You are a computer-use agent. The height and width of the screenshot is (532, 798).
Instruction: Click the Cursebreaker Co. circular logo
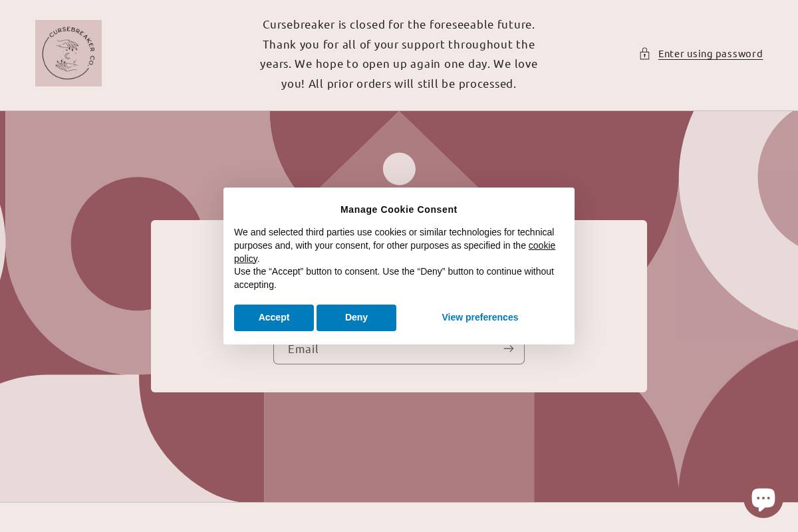click(x=68, y=53)
